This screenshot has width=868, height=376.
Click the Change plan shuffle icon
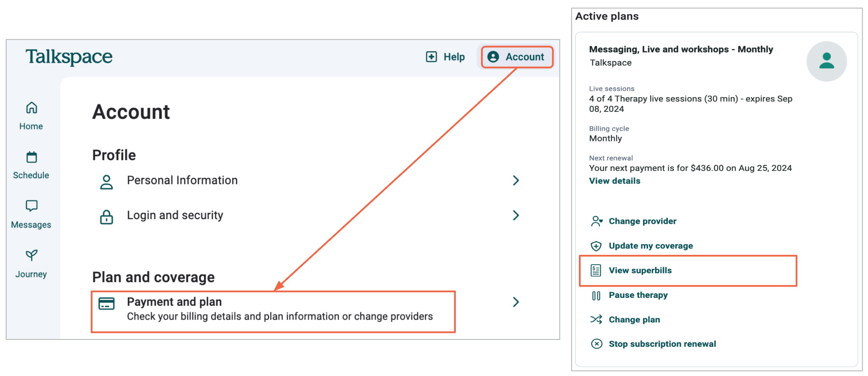596,319
